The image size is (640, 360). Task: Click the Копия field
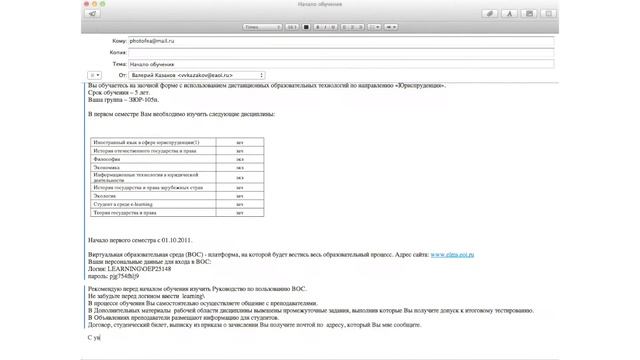(x=341, y=53)
